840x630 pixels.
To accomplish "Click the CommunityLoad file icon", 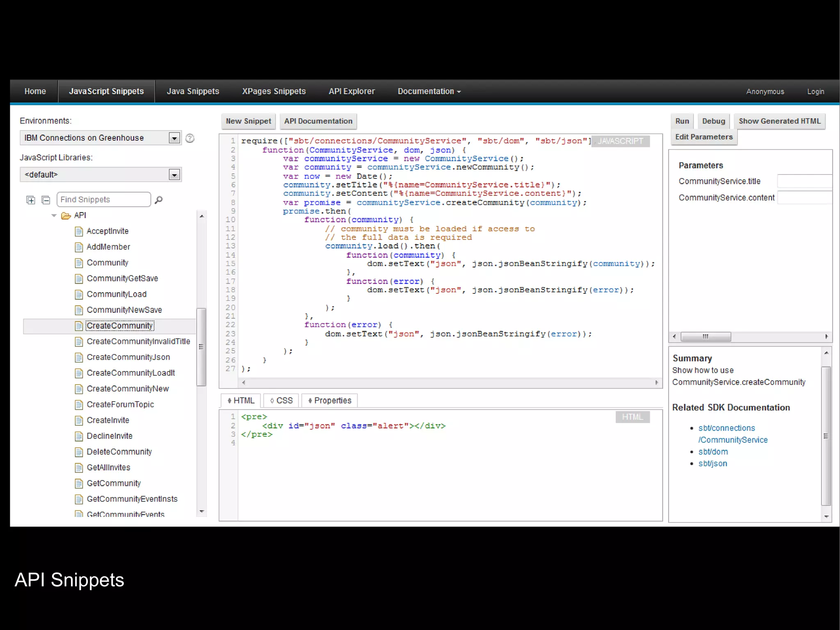I will coord(79,295).
